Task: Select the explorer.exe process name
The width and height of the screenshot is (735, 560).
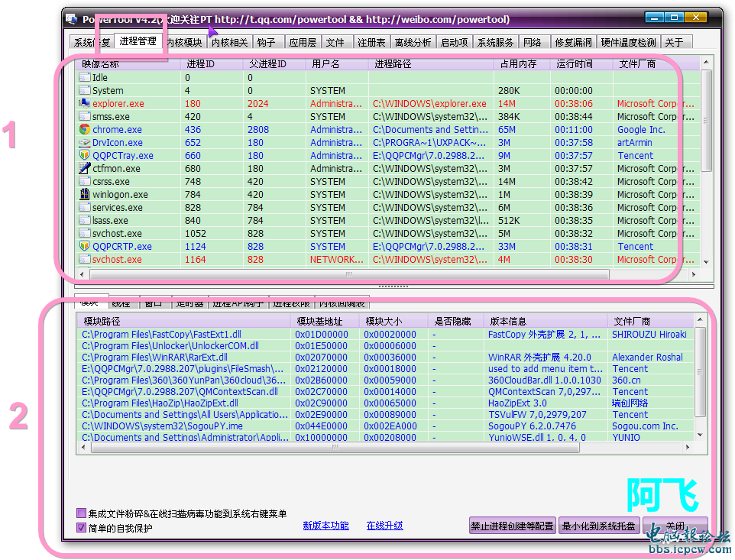Action: pos(118,103)
